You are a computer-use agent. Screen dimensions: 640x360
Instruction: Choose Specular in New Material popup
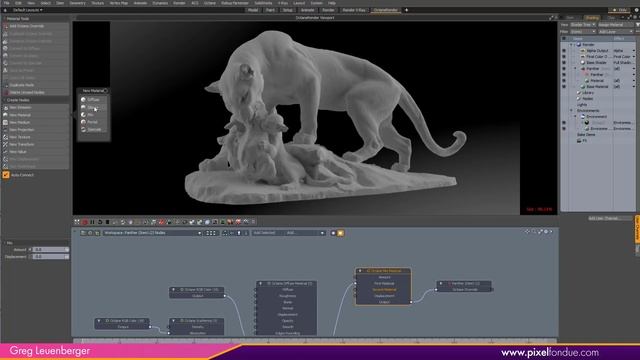94,129
